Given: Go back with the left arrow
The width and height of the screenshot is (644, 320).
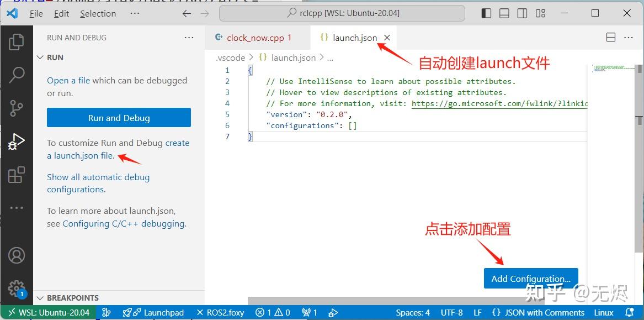Looking at the screenshot, I should [x=187, y=14].
